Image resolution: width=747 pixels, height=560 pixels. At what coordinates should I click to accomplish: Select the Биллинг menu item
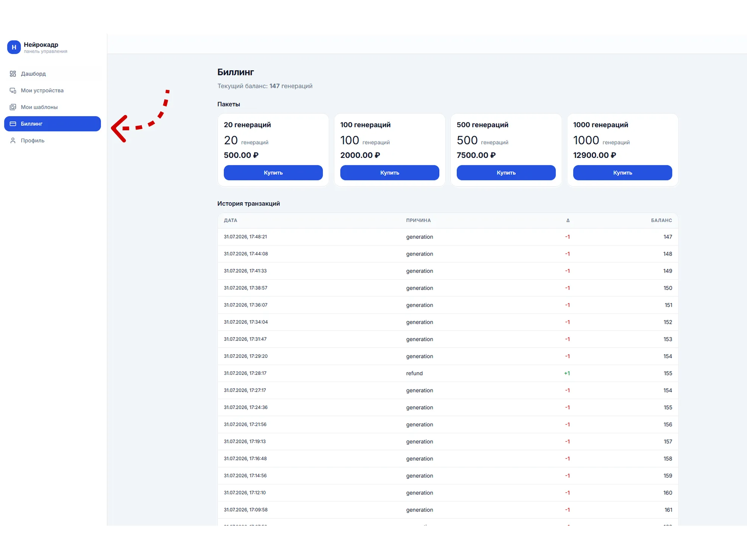coord(52,124)
